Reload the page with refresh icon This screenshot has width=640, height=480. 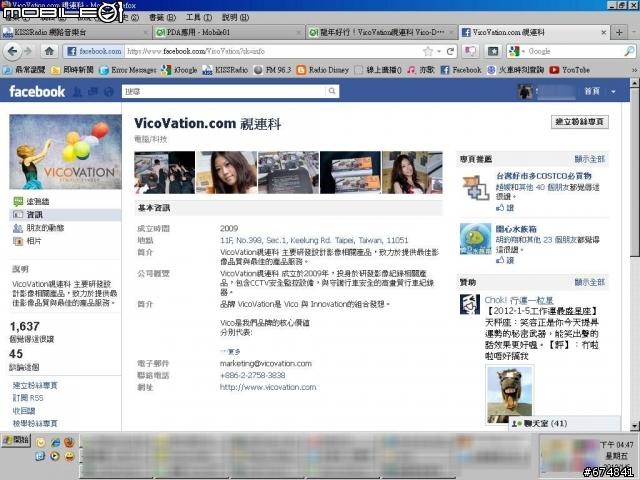pos(450,51)
